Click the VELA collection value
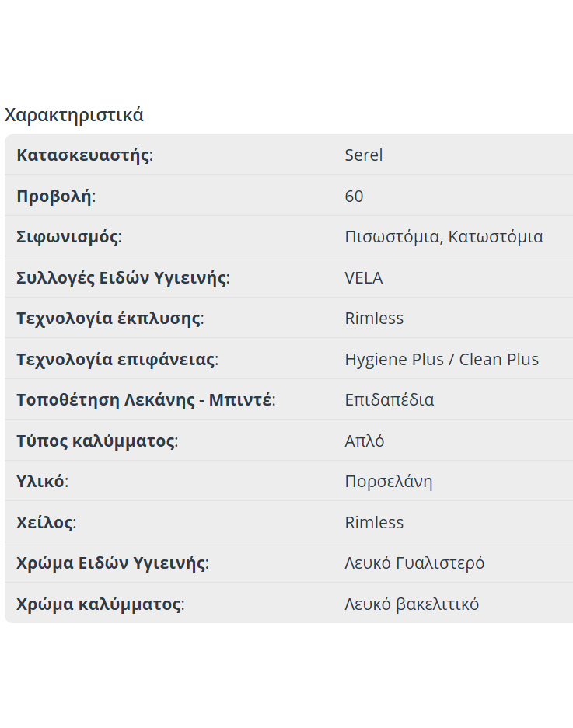Screen dimensions: 573x728 363,277
